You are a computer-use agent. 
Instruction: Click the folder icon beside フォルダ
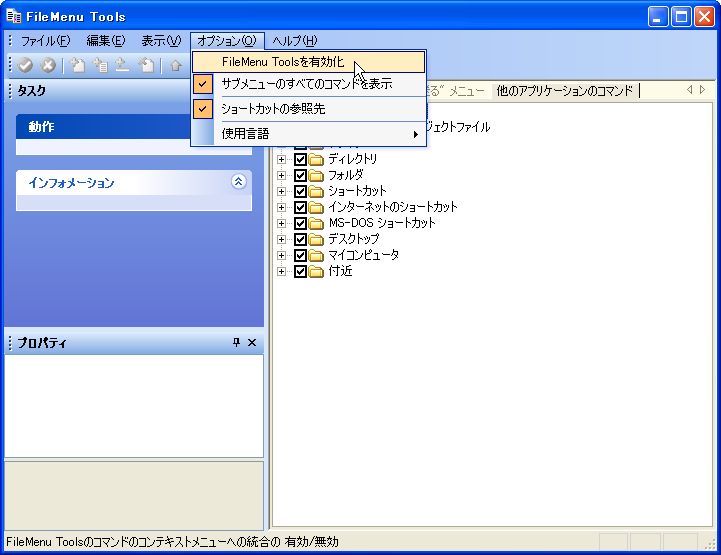tap(316, 176)
